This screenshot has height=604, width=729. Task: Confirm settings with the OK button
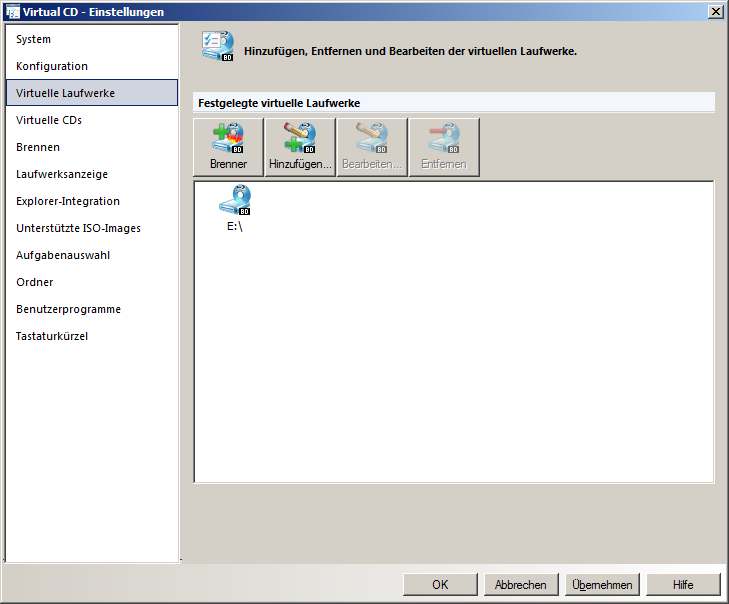pos(440,584)
